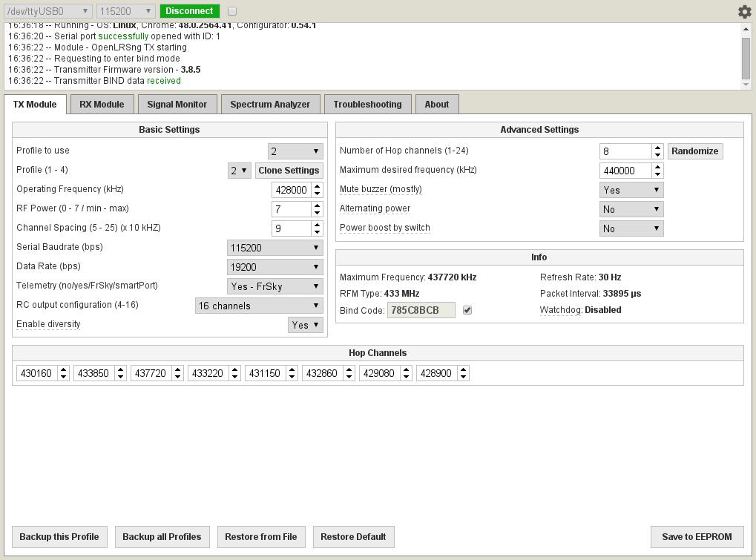Open the Alternating power dropdown

[x=631, y=209]
